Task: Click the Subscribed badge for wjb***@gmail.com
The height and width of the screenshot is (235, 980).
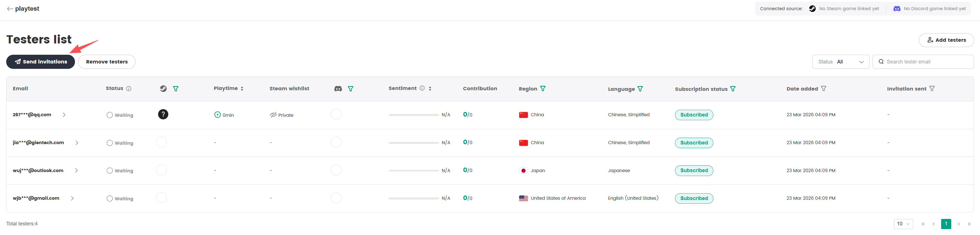Action: click(x=694, y=198)
